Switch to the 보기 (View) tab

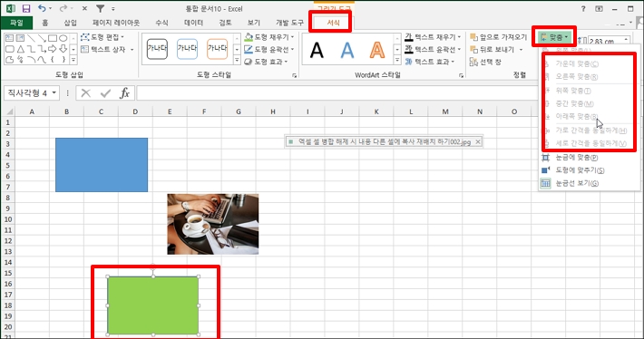[254, 23]
